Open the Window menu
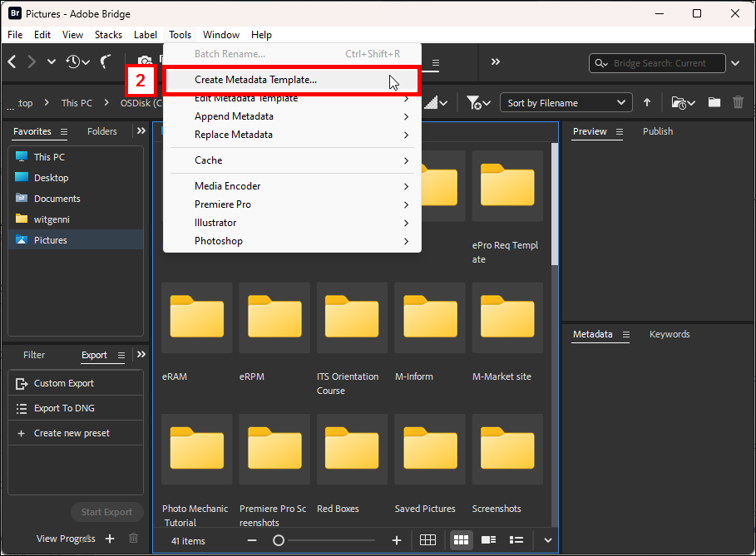Image resolution: width=756 pixels, height=556 pixels. [x=220, y=35]
